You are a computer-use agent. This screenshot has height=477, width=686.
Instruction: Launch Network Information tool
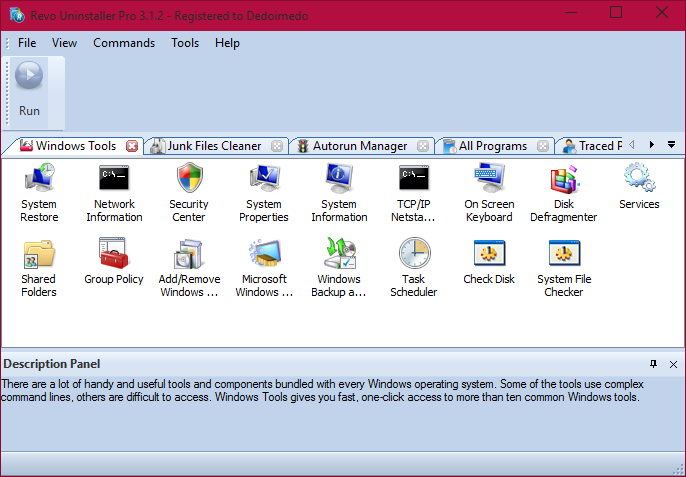[114, 193]
